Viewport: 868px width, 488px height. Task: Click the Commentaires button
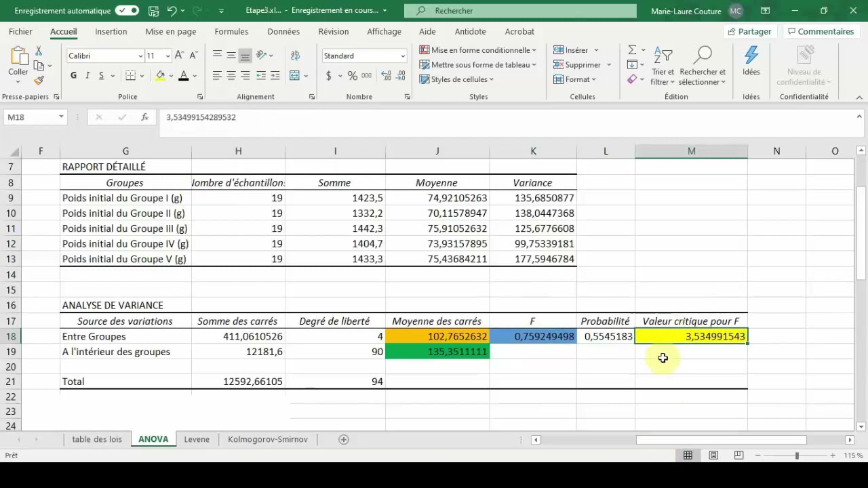(820, 32)
